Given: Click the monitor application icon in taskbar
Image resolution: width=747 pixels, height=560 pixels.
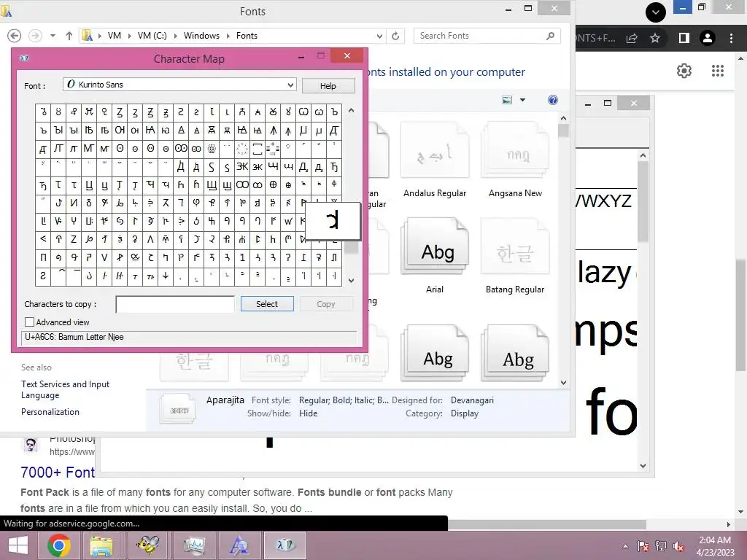Looking at the screenshot, I should (x=193, y=545).
